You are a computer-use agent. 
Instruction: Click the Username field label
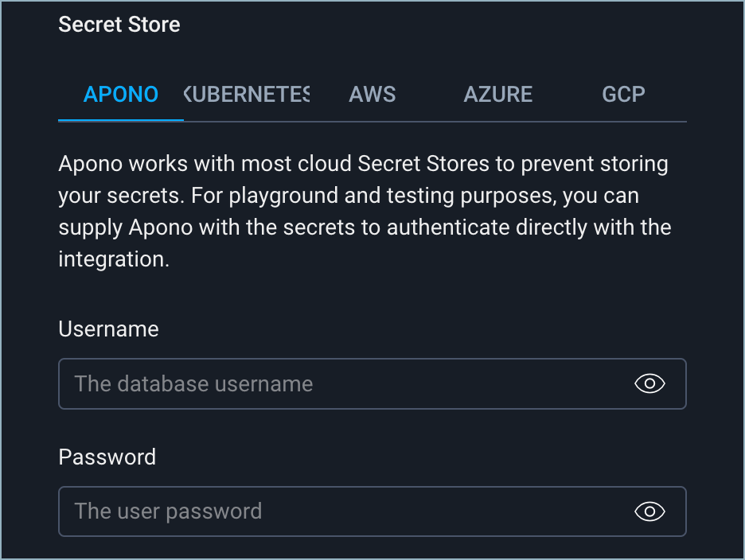[x=108, y=329]
